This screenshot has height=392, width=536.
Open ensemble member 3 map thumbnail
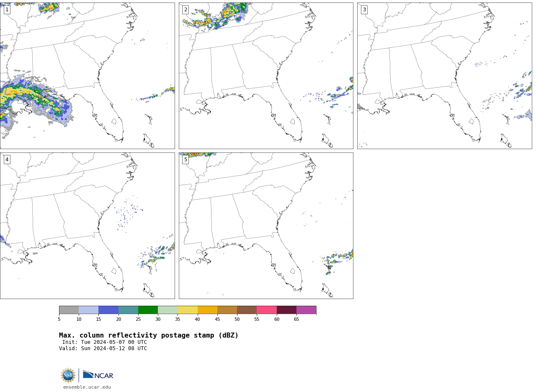445,76
